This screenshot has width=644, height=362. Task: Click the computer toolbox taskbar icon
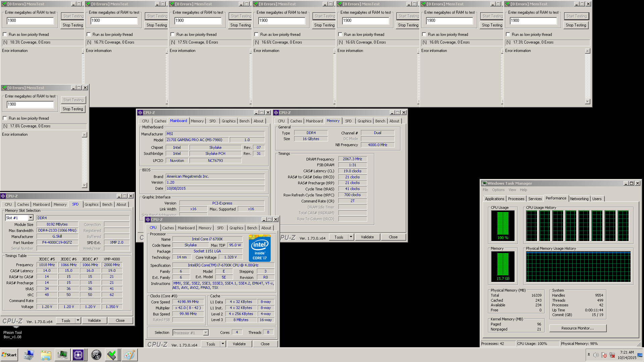pos(29,355)
